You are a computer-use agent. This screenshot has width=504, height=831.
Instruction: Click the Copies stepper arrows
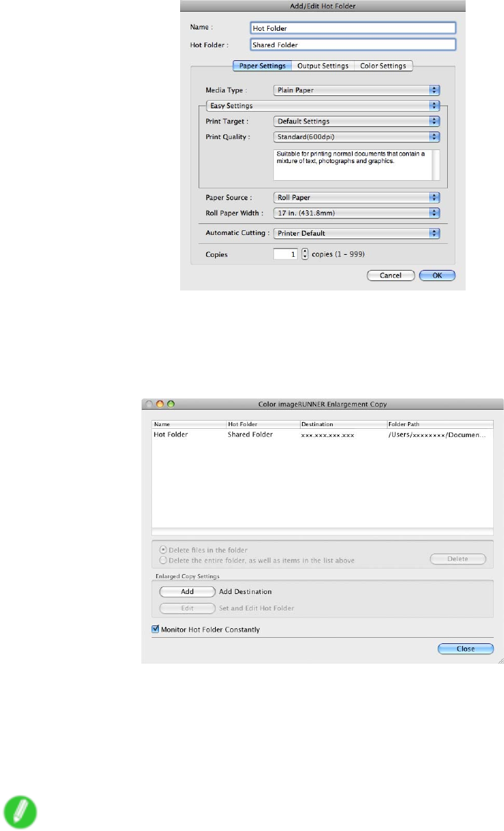305,253
